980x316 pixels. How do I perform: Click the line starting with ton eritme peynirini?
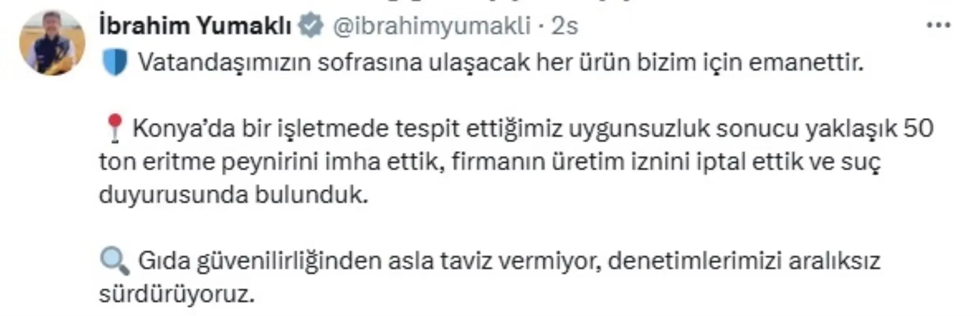pos(490,162)
